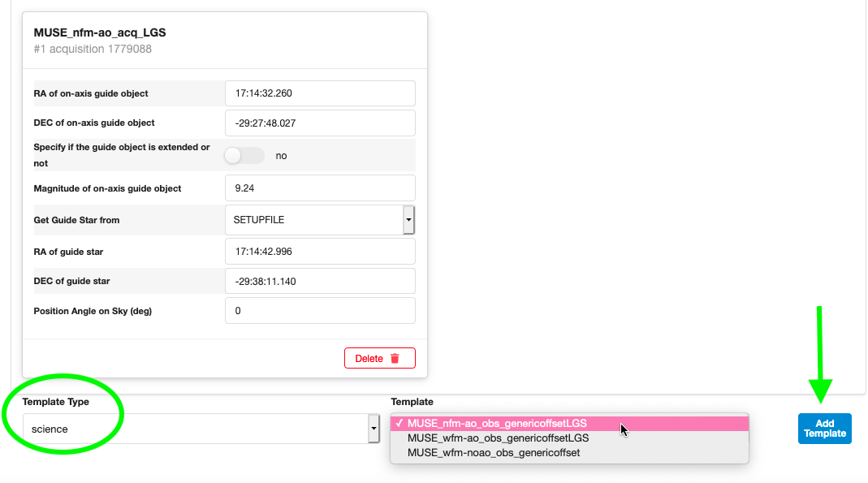Click the 'Template' label above the list
This screenshot has width=868, height=483.
412,402
